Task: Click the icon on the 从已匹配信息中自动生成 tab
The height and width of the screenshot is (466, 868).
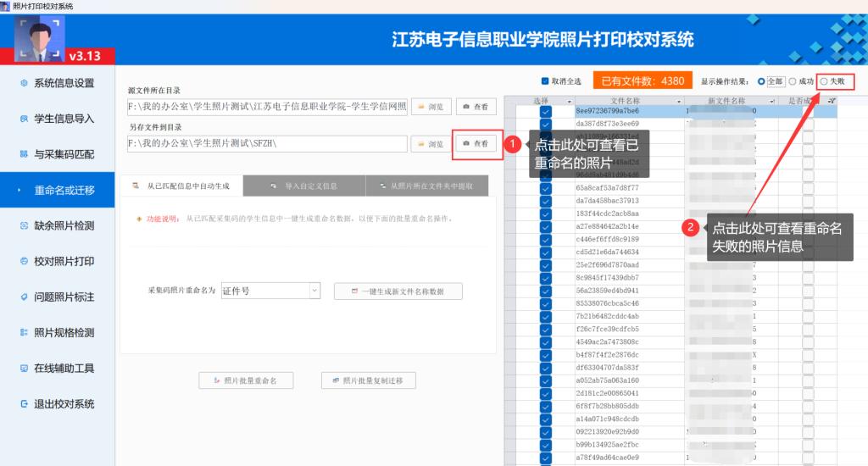Action: 135,186
